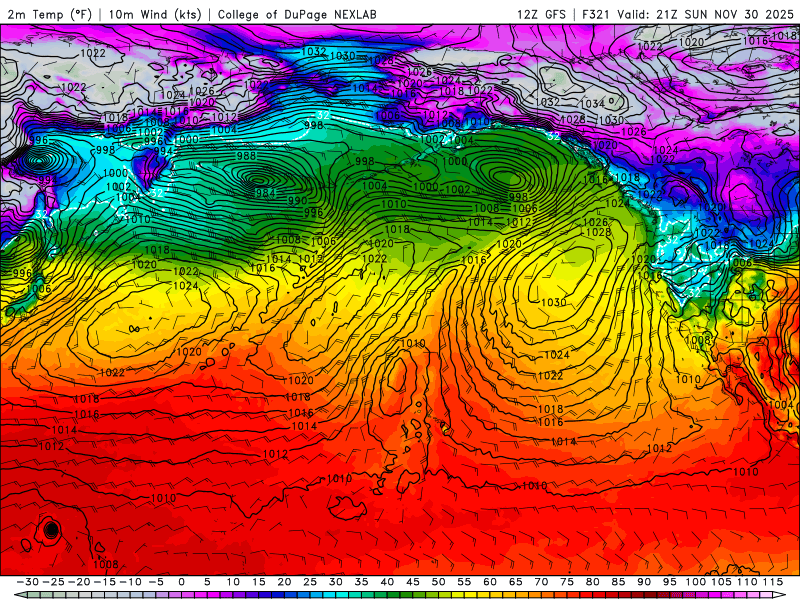Click the tight cyclone center in the southwest
Screen dimensions: 800x600
[51, 531]
